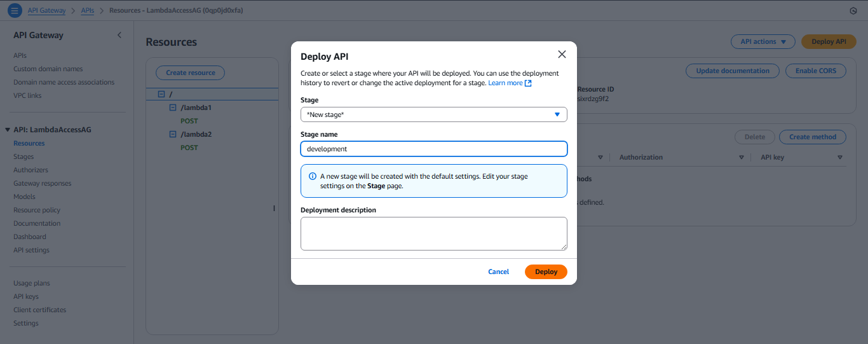Click the Deploy API button in the header
The image size is (868, 344).
(x=829, y=42)
